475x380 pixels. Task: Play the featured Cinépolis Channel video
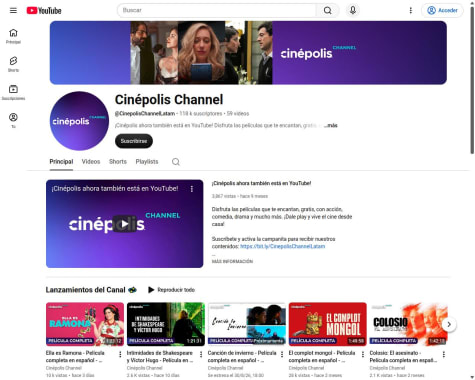[x=124, y=224]
